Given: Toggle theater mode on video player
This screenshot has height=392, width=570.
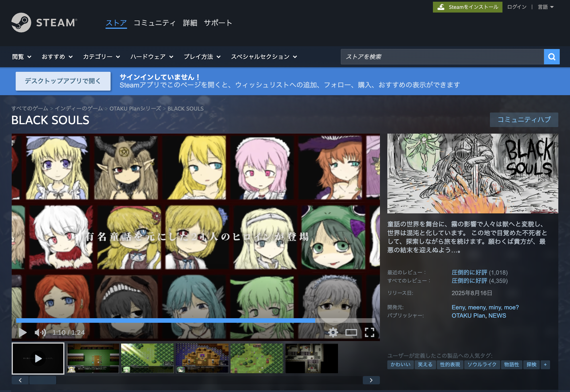Looking at the screenshot, I should 351,332.
